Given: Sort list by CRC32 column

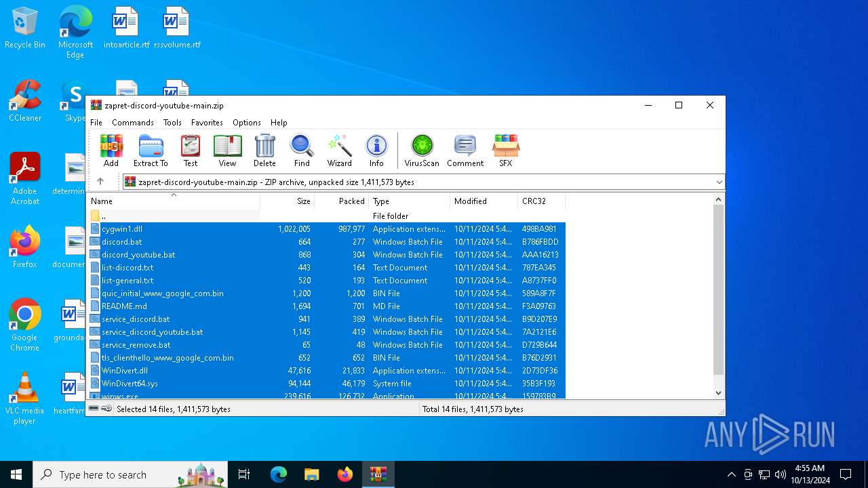Looking at the screenshot, I should coord(541,201).
